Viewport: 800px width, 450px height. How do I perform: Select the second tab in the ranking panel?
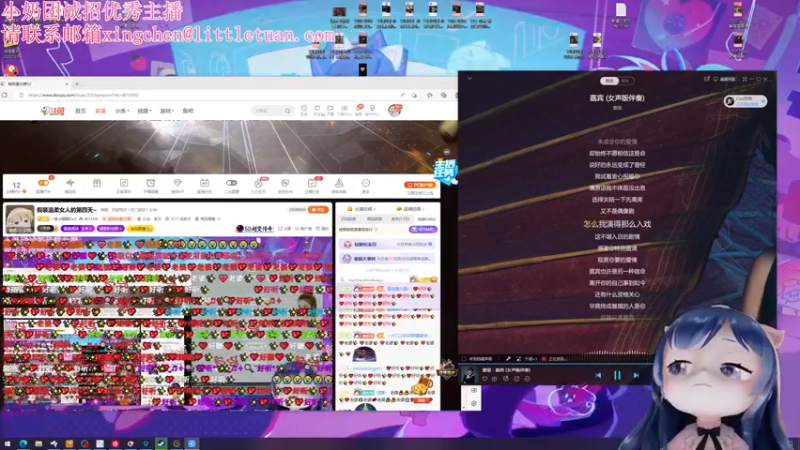[x=374, y=219]
